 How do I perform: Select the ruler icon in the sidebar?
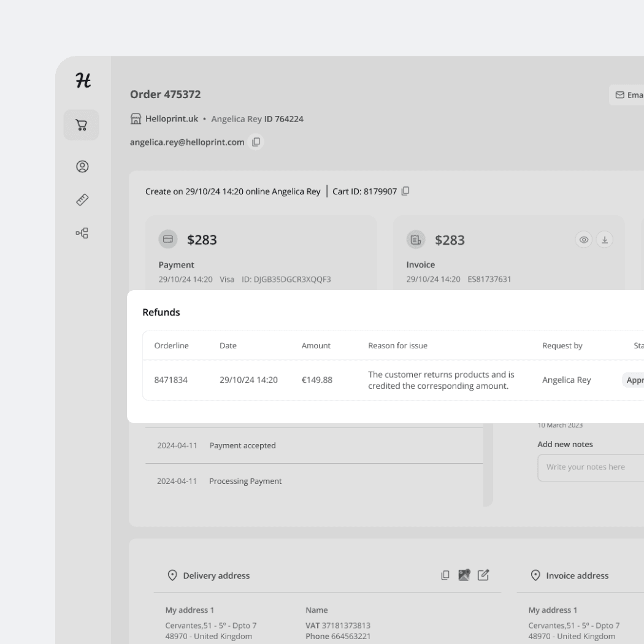[x=82, y=199]
